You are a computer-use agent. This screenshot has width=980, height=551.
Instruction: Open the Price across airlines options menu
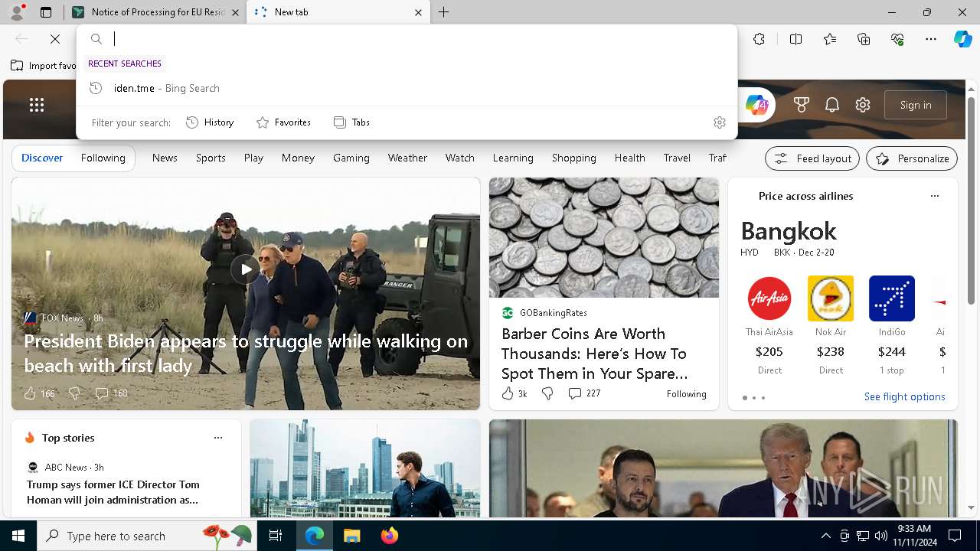click(934, 196)
